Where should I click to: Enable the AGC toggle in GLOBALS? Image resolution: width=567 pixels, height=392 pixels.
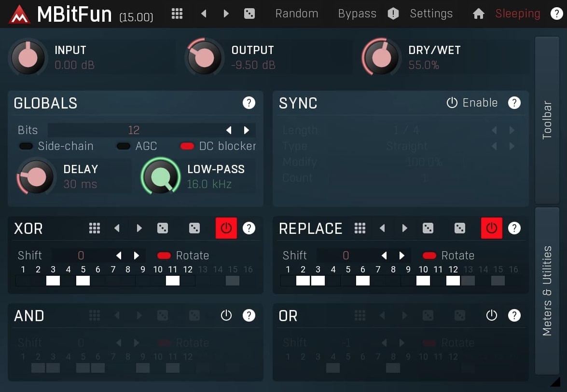pos(123,146)
